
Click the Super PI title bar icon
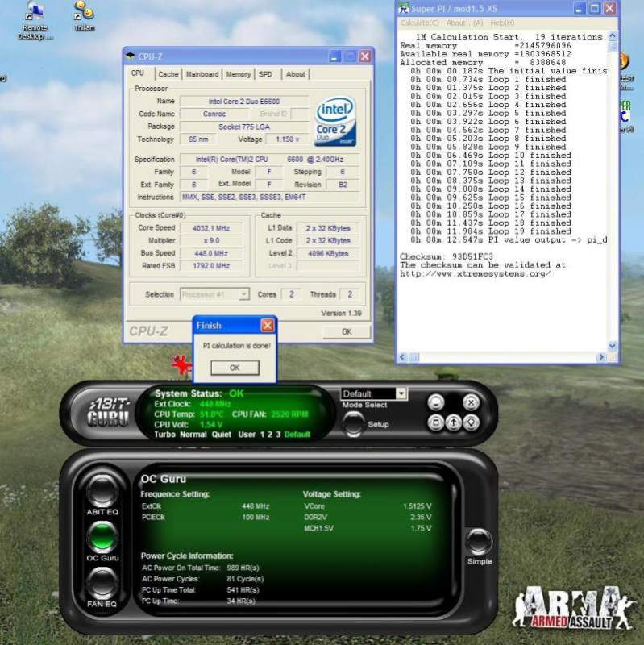click(405, 8)
